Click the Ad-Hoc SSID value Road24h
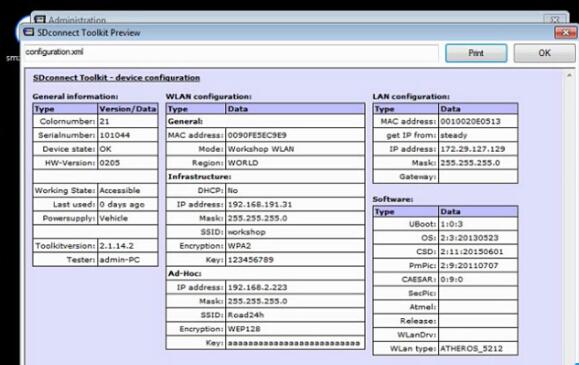 click(x=246, y=315)
